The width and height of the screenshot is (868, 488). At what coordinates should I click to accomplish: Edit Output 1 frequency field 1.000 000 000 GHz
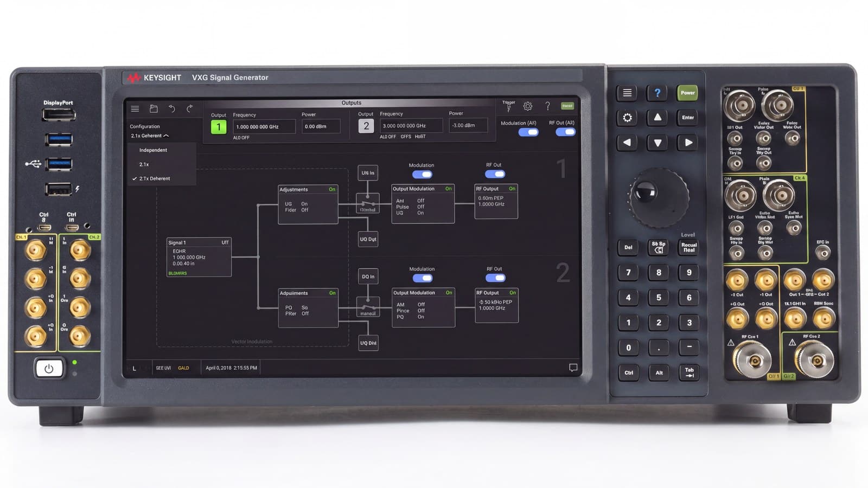point(264,127)
